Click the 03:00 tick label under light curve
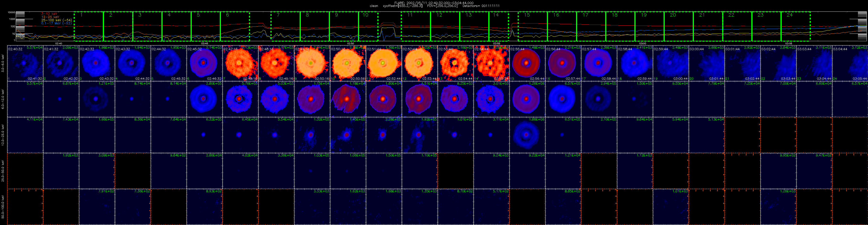The image size is (868, 225). point(643,44)
